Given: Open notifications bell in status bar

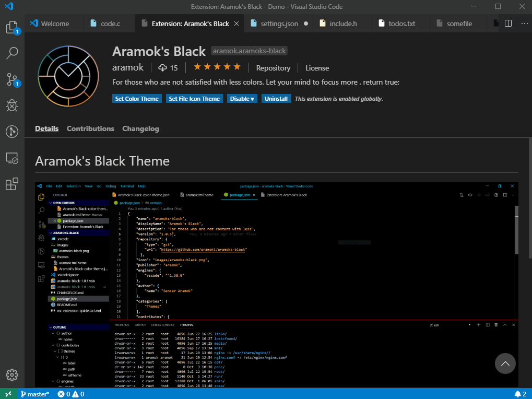Looking at the screenshot, I should 521,394.
